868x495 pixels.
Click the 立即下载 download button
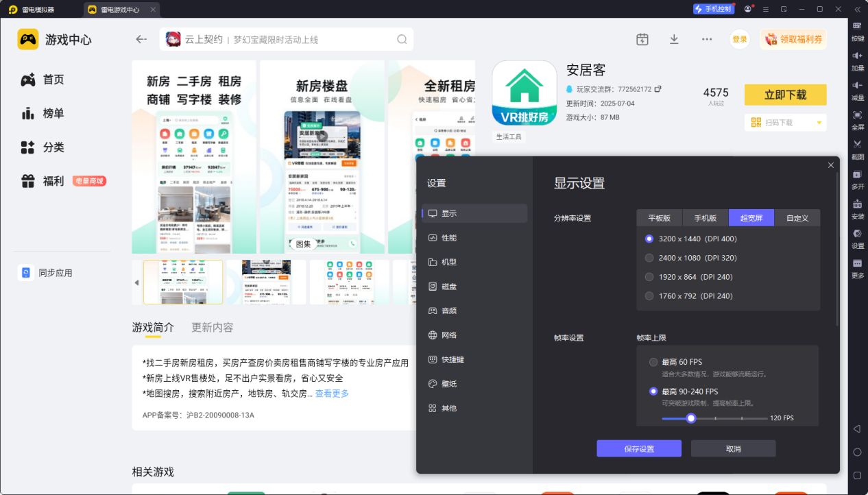point(785,95)
